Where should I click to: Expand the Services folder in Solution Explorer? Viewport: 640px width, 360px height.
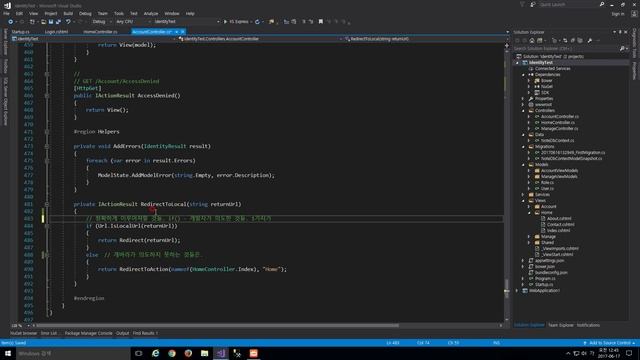click(524, 195)
